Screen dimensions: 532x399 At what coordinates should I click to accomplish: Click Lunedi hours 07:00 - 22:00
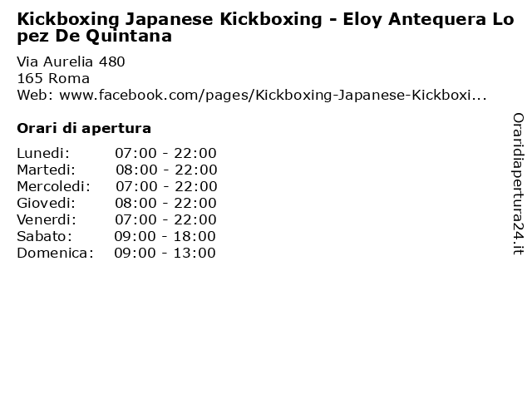(165, 153)
